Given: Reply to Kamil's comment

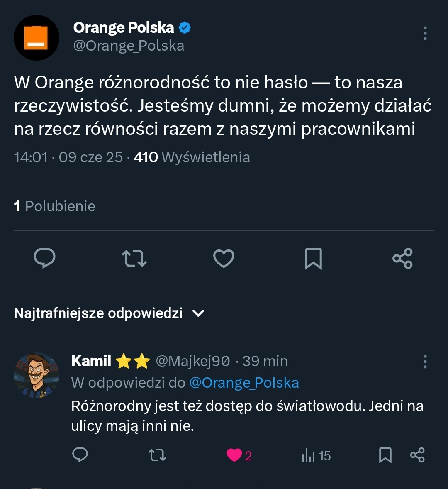Looking at the screenshot, I should click(x=80, y=455).
